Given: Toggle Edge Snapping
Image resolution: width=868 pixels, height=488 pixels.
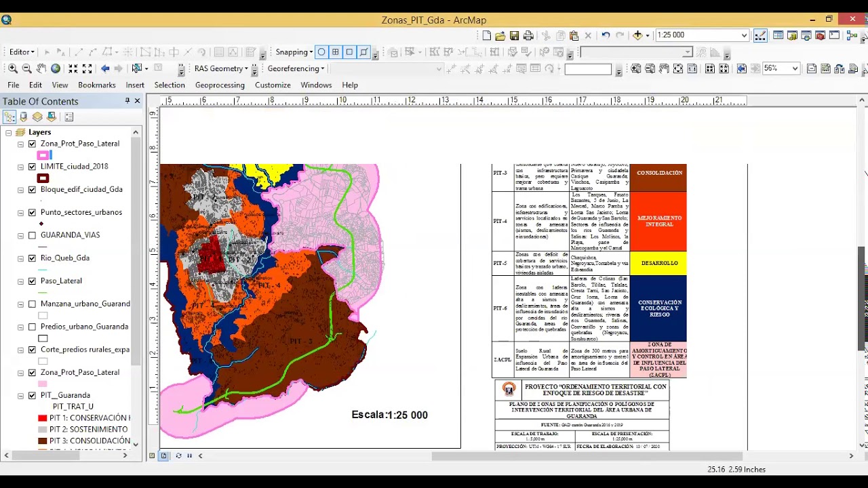Looking at the screenshot, I should 363,52.
